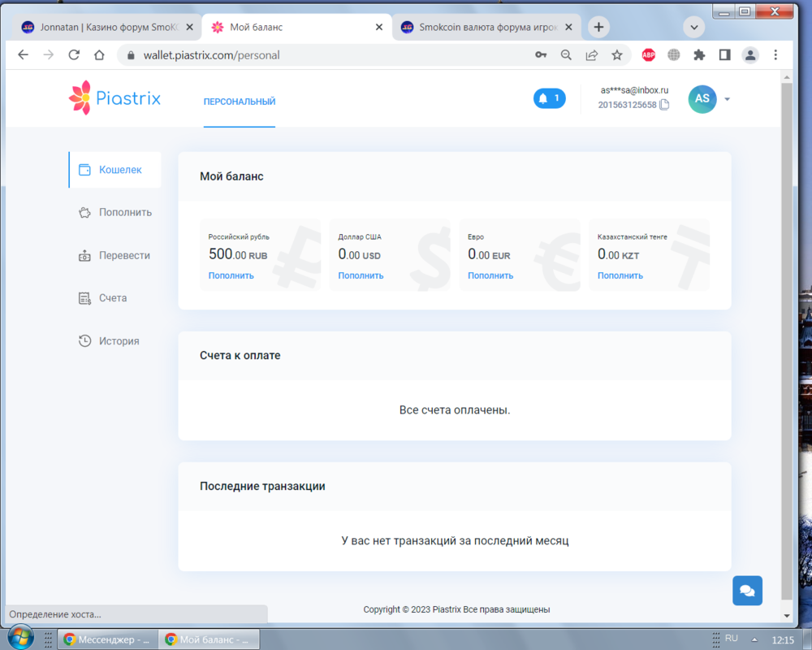Open the saved passwords key icon

pos(541,55)
